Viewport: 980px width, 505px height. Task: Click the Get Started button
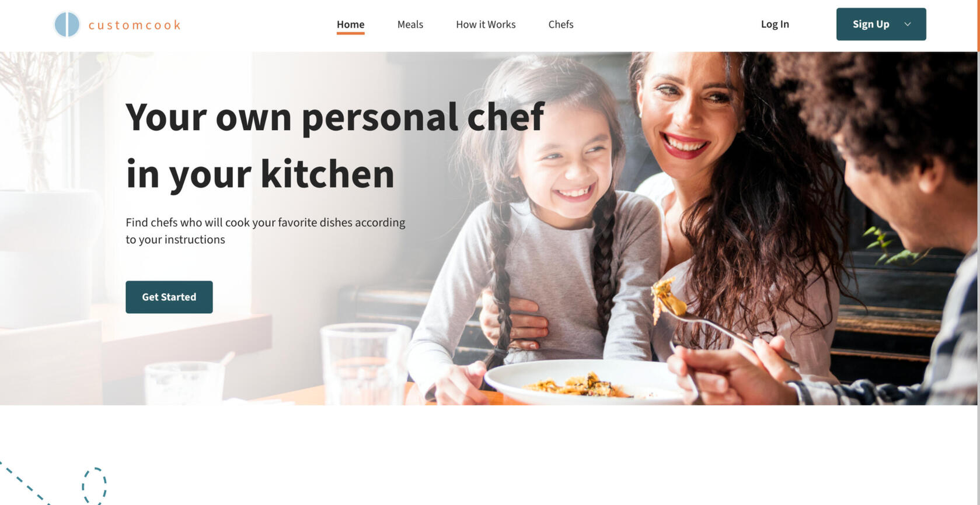click(169, 297)
